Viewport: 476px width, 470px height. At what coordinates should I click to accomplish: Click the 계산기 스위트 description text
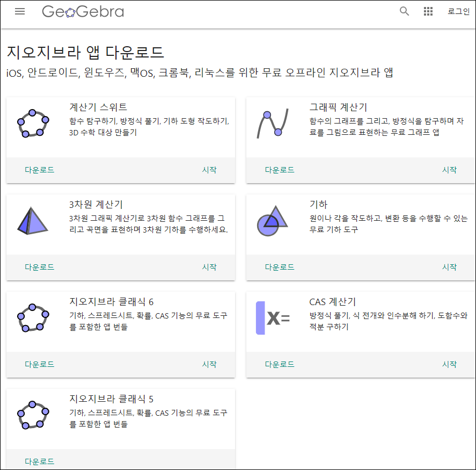tap(149, 127)
